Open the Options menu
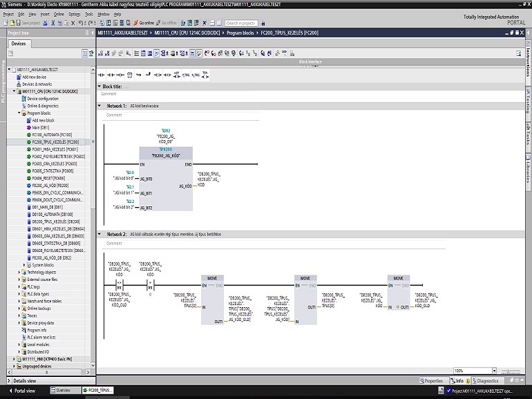 [x=75, y=14]
